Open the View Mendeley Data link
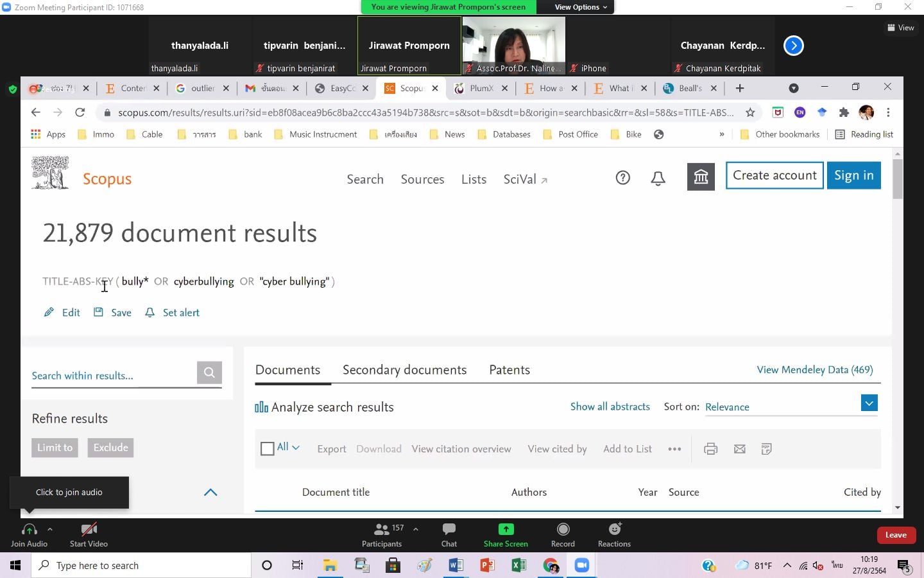Screen dimensions: 924x578 [x=814, y=370]
